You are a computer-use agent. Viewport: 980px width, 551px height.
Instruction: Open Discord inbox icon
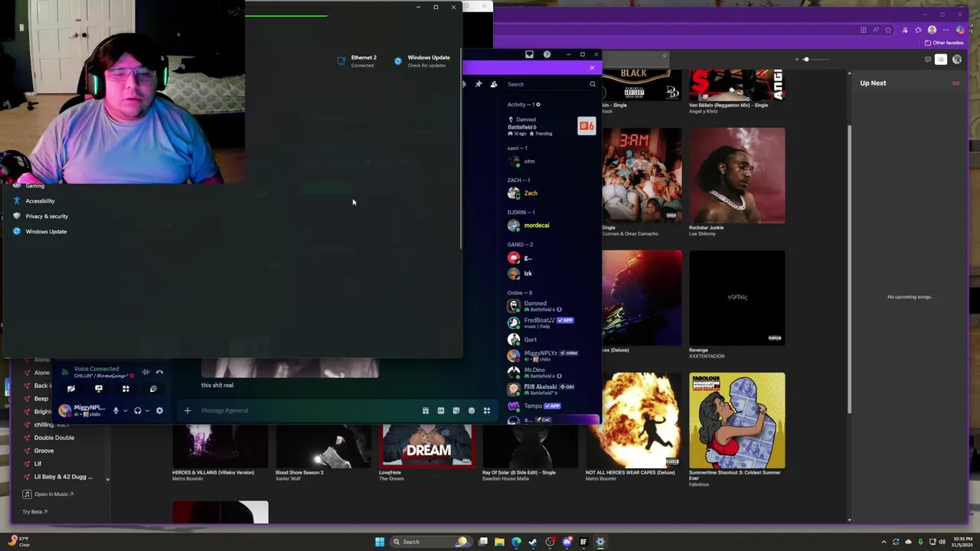pyautogui.click(x=529, y=54)
